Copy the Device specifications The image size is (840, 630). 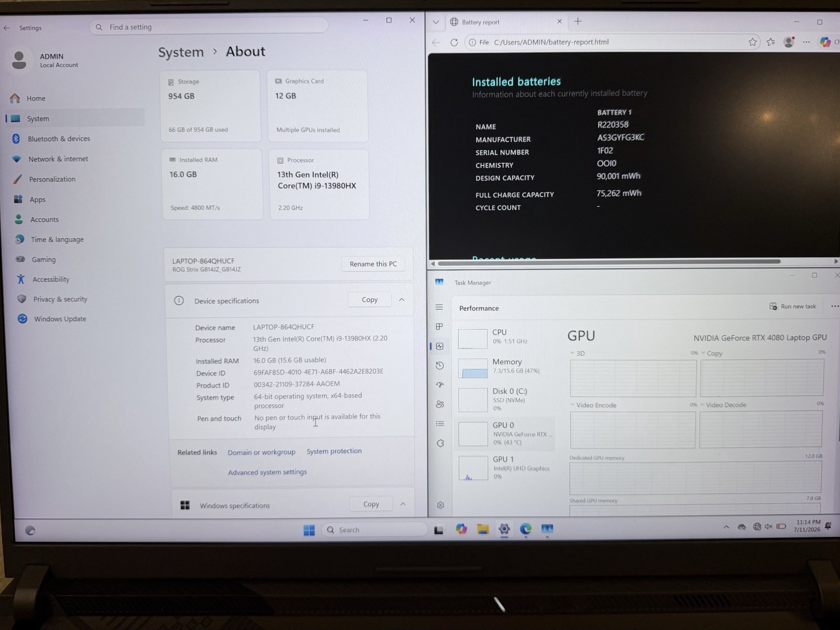pos(370,300)
